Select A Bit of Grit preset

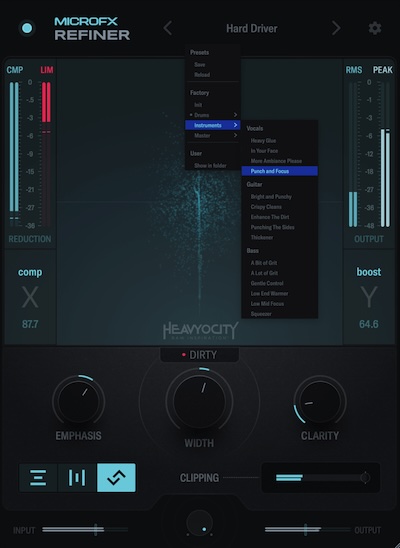point(280,263)
